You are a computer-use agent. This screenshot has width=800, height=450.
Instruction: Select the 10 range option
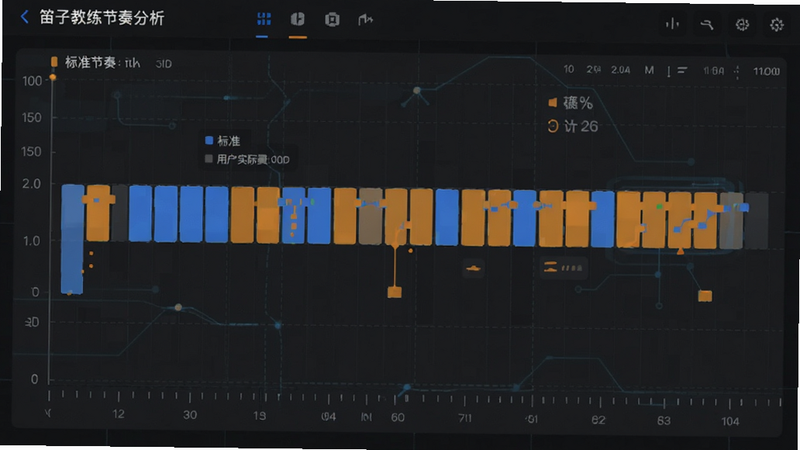pos(569,69)
